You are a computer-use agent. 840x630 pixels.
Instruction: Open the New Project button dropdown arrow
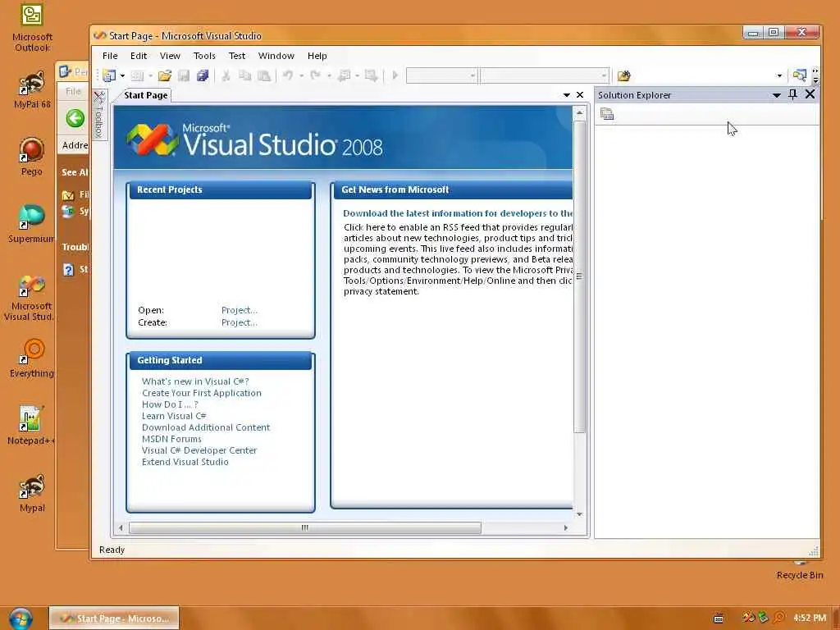click(122, 75)
